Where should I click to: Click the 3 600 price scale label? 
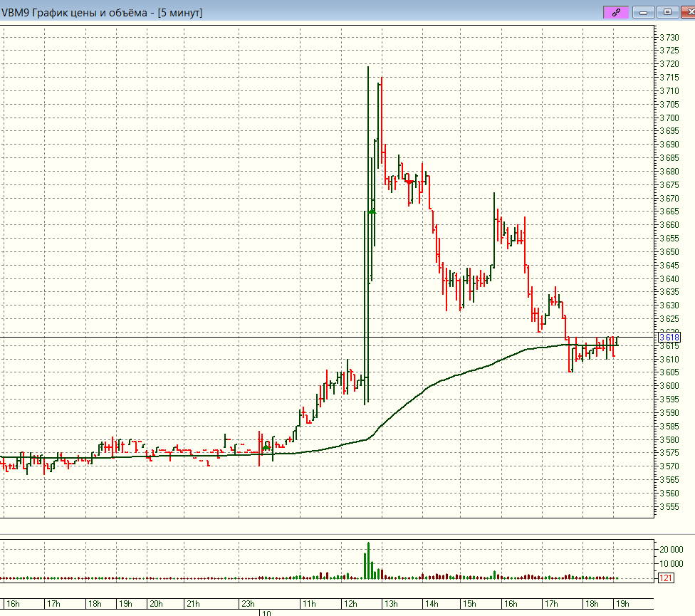pos(668,386)
